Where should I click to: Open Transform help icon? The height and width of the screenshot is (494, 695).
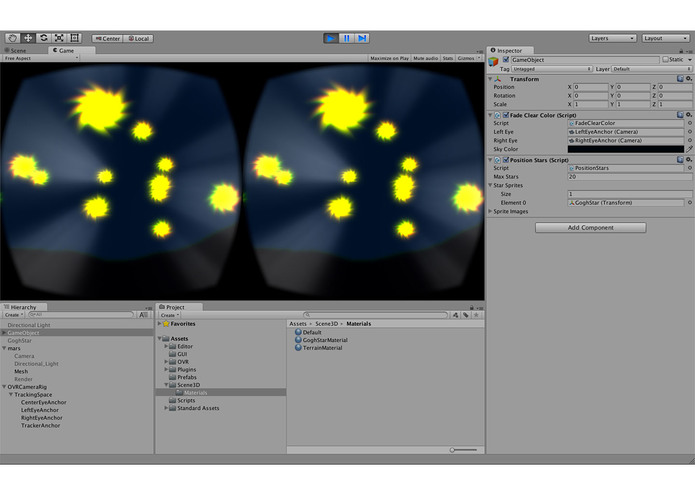pos(680,78)
